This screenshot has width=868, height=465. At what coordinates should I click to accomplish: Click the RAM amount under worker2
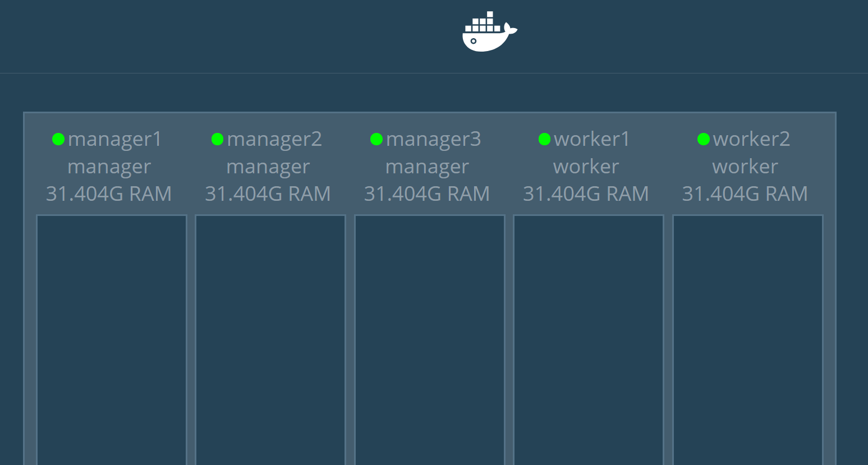pyautogui.click(x=745, y=194)
